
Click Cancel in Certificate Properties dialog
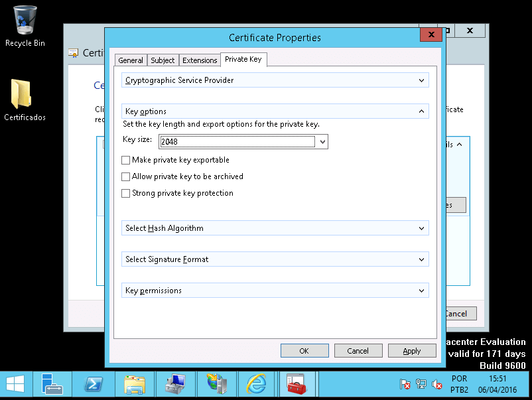click(358, 351)
